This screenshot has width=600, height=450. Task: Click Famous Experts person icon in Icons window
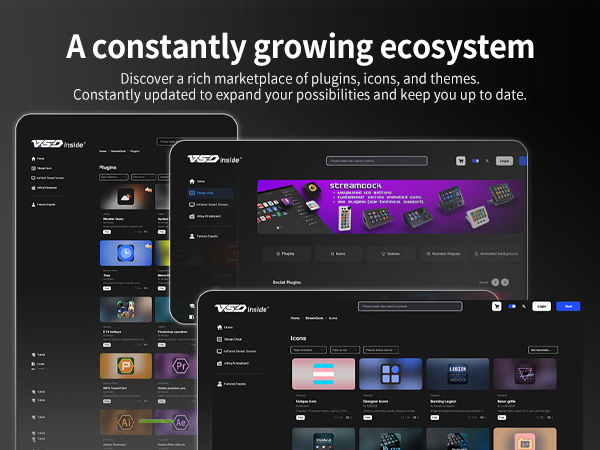pos(219,383)
